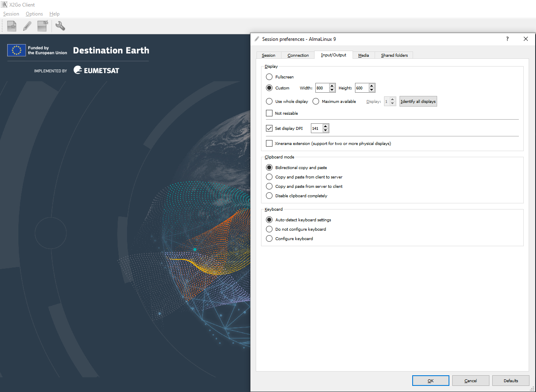Screen dimensions: 536x392
Task: Open the Help menu
Action: (54, 14)
